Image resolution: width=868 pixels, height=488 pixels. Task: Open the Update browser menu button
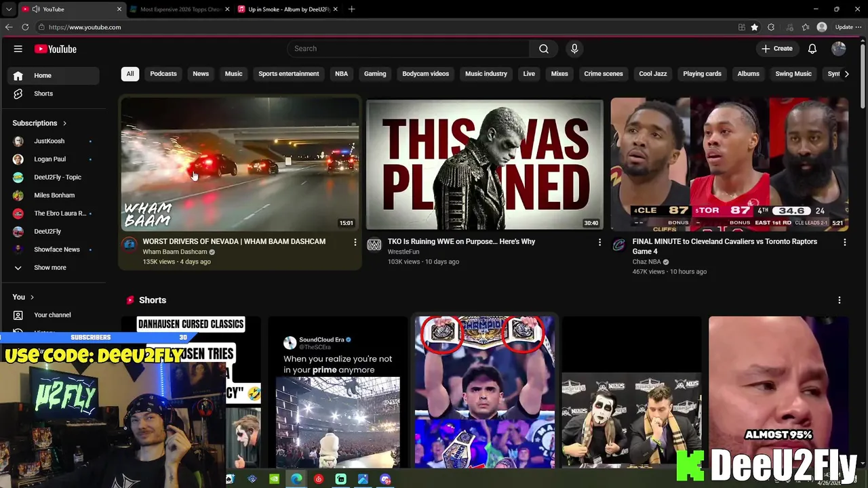849,27
